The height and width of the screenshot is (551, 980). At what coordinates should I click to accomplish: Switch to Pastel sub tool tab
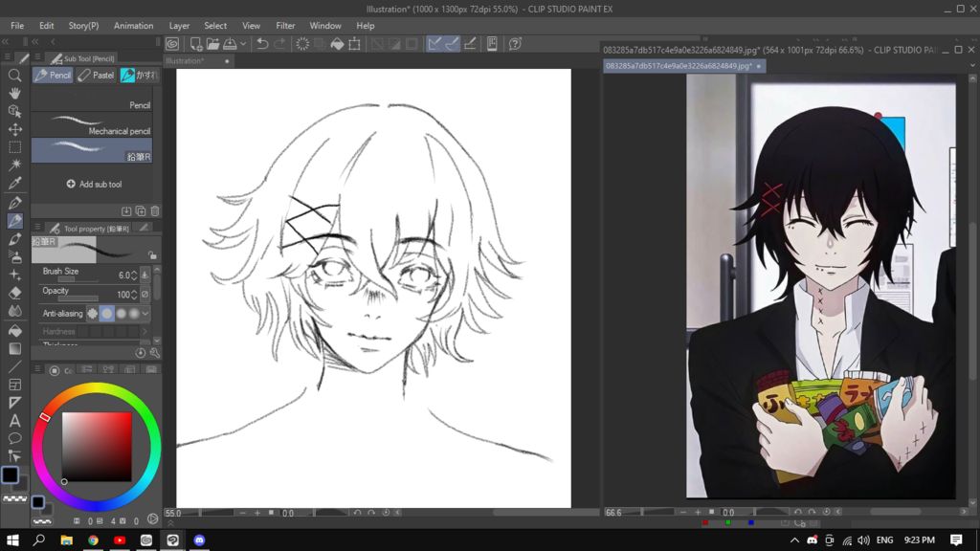click(x=97, y=75)
